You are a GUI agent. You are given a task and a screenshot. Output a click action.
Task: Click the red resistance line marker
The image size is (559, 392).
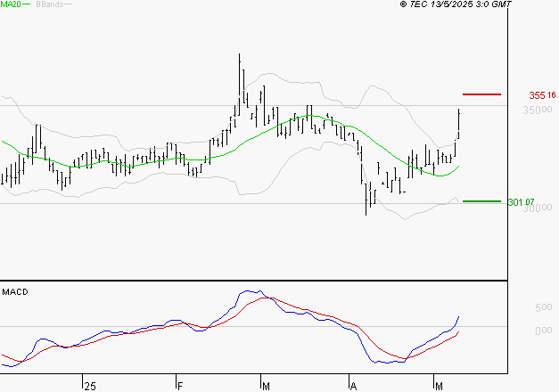pos(481,94)
